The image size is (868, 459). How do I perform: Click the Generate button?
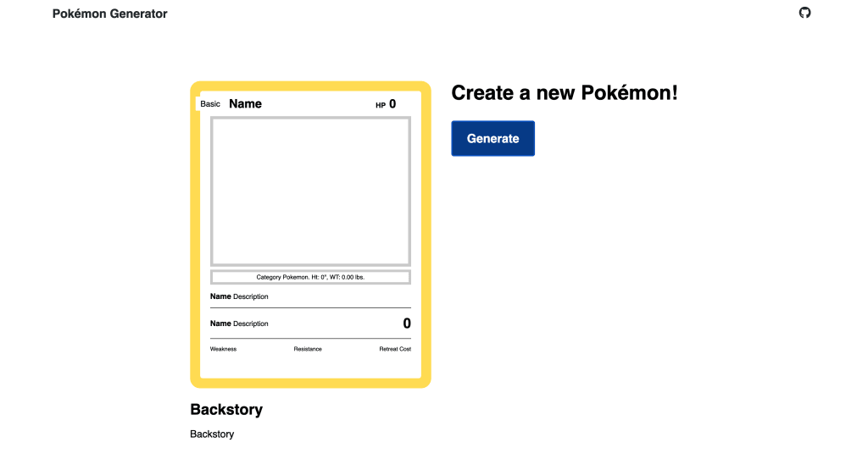(x=492, y=138)
